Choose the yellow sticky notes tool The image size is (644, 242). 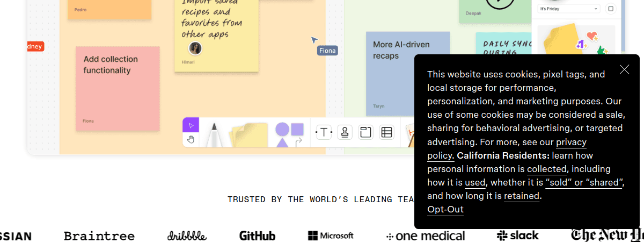248,134
